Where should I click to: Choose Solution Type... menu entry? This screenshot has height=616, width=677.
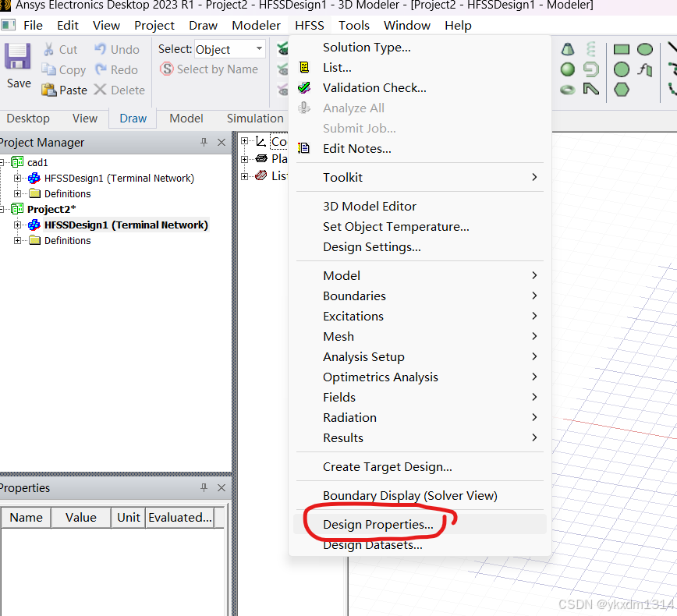(420, 47)
